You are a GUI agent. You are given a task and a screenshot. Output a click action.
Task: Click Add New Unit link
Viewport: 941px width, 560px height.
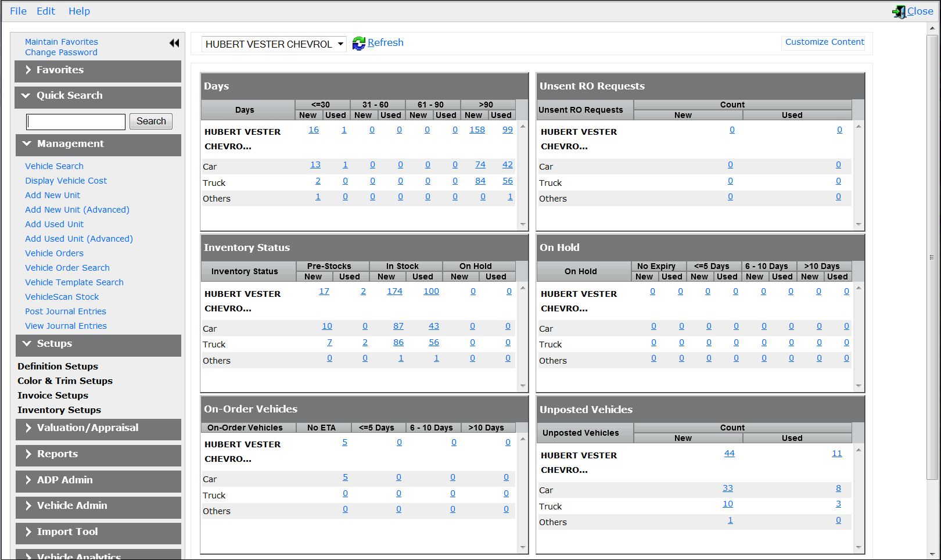pos(52,195)
